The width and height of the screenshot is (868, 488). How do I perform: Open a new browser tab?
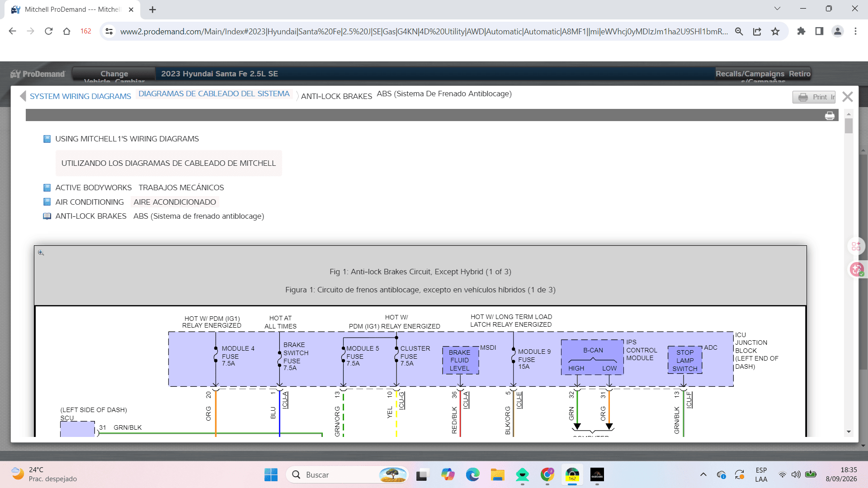(152, 9)
